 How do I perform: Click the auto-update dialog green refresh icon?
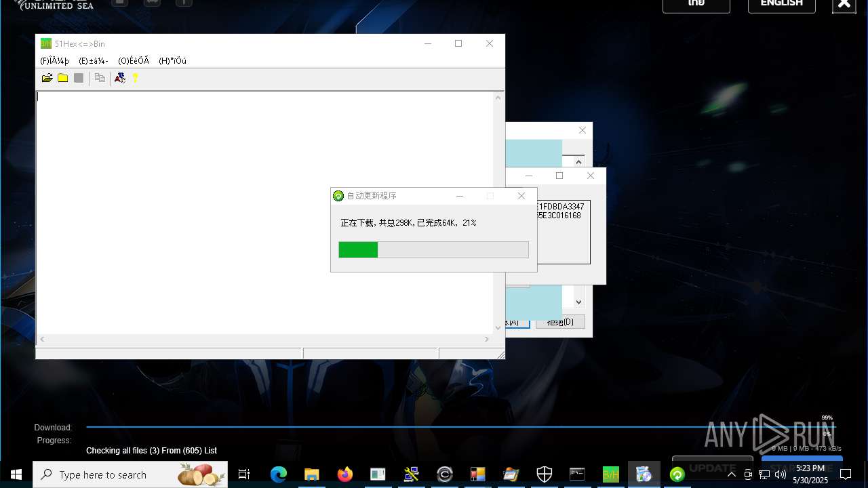[338, 196]
